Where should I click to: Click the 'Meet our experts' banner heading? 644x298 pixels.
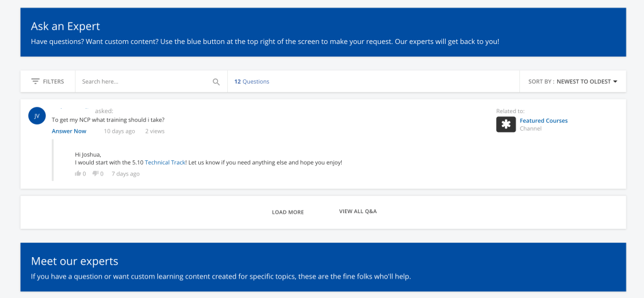click(x=74, y=261)
